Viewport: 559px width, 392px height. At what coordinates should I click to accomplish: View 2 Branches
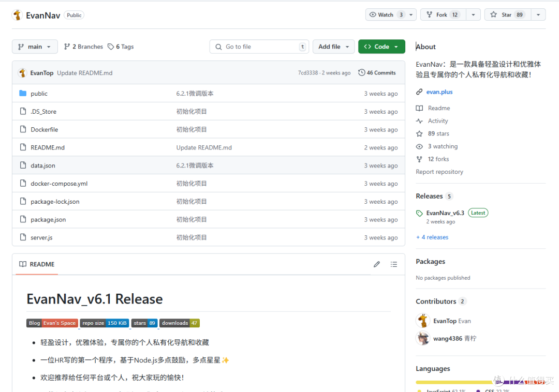pos(83,47)
